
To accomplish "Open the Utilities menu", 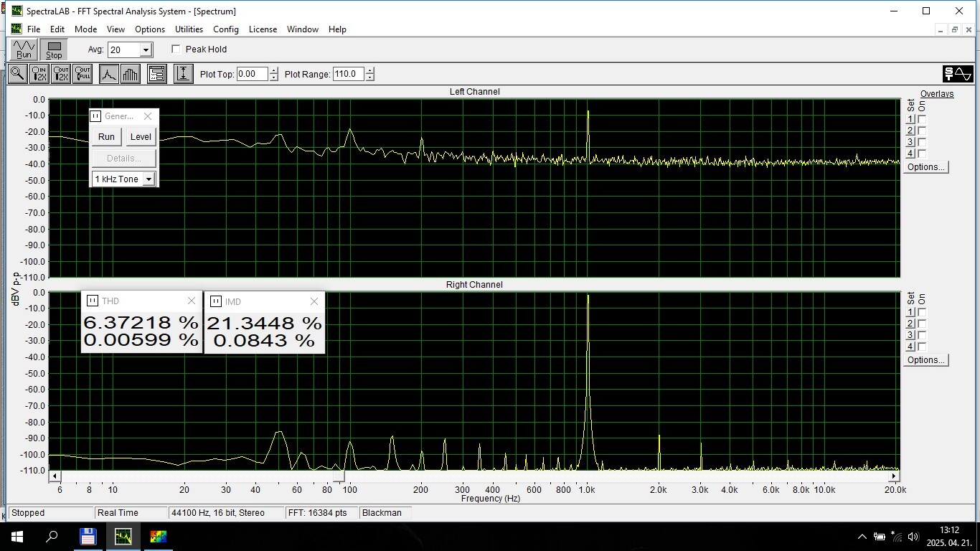I will coord(189,29).
